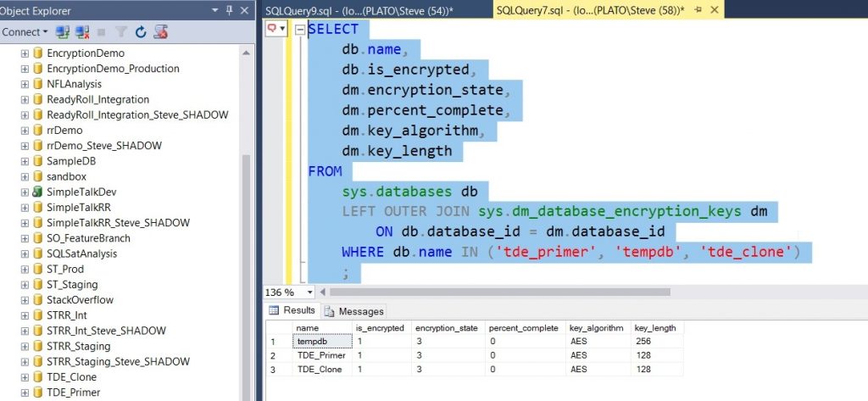Select the 'TDE_Clone' results cell
This screenshot has height=401, width=868.
click(322, 370)
